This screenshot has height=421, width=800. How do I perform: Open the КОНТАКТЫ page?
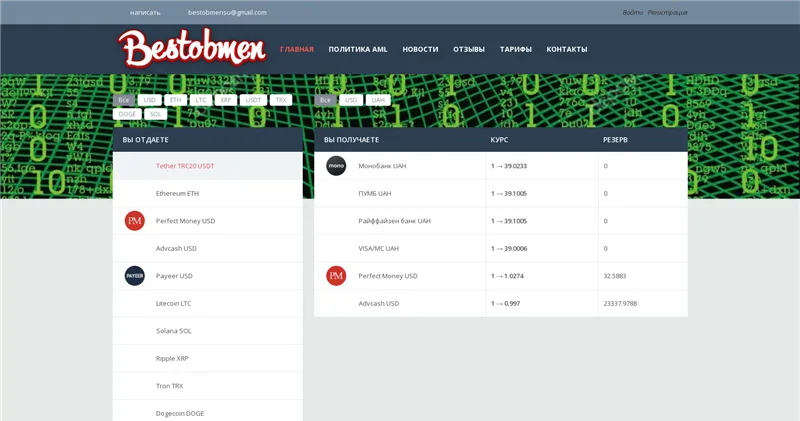pos(567,49)
